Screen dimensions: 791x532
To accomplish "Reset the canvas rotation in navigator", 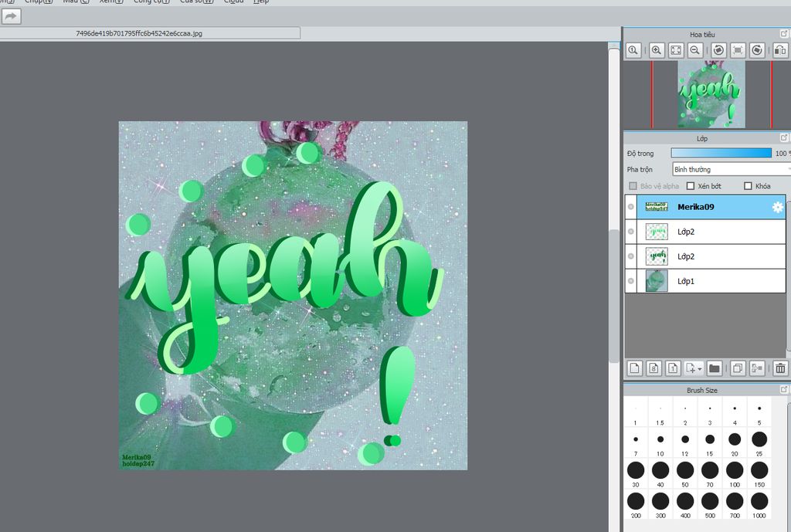I will (738, 50).
